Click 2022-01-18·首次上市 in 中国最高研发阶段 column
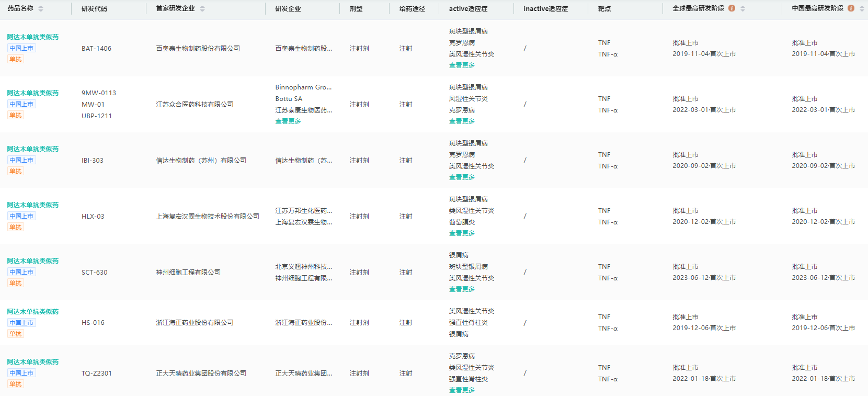 pos(824,379)
